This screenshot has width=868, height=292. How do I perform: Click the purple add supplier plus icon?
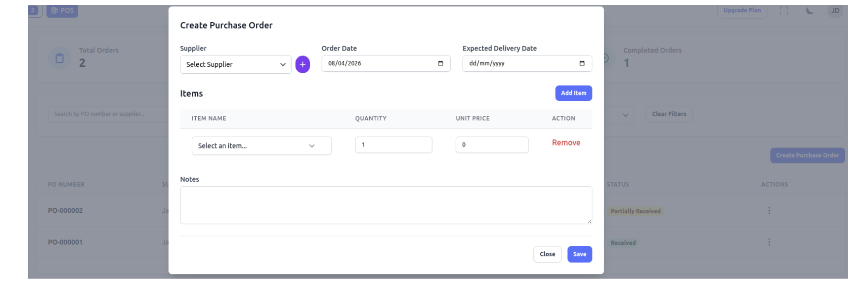tap(303, 64)
